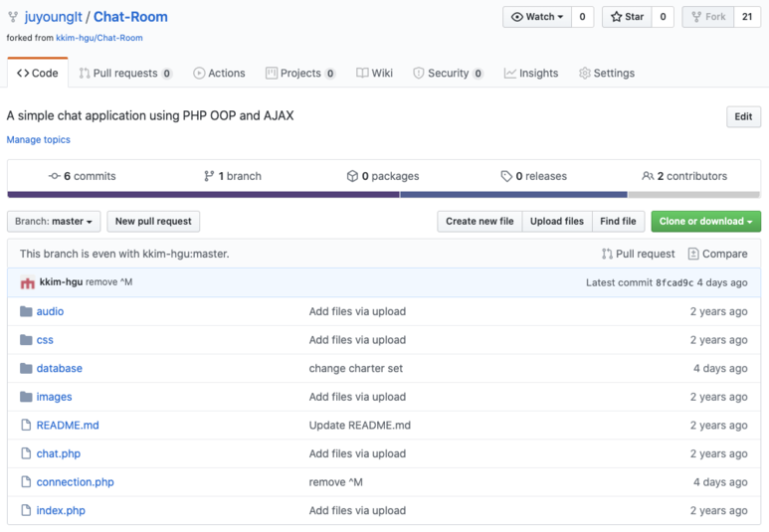Screen dimensions: 769x532
Task: Open the Wiki tab
Action: coord(374,73)
